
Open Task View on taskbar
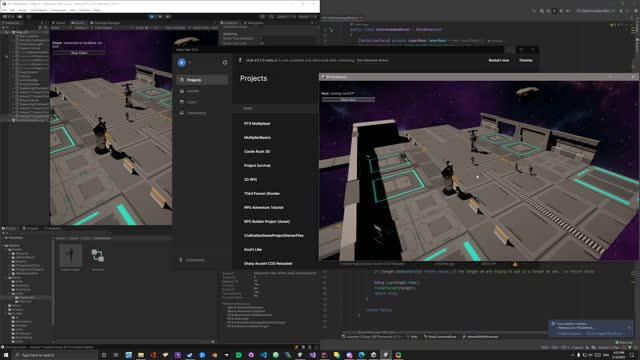(116, 355)
